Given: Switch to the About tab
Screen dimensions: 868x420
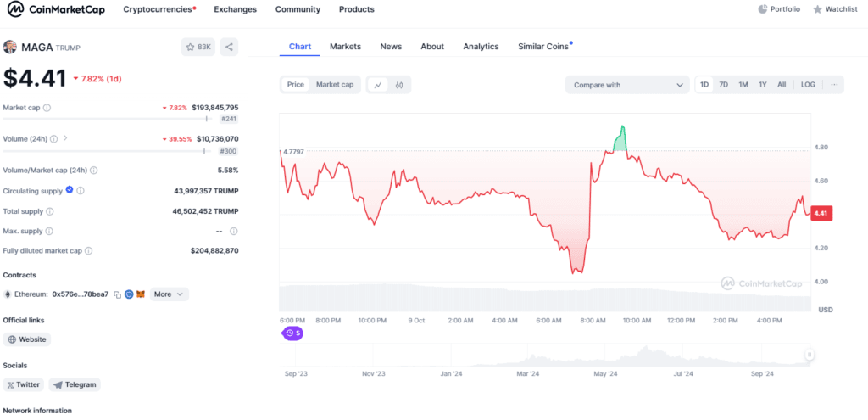Looking at the screenshot, I should (432, 47).
